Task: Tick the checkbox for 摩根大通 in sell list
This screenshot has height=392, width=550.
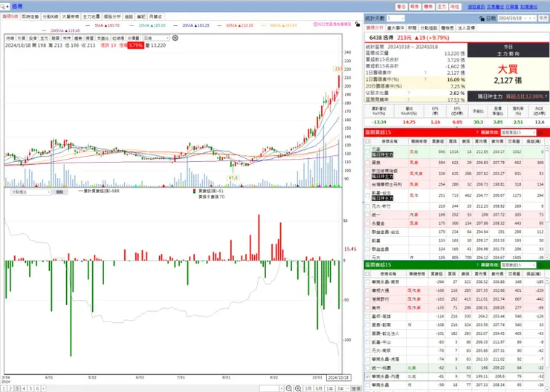Action: point(368,291)
